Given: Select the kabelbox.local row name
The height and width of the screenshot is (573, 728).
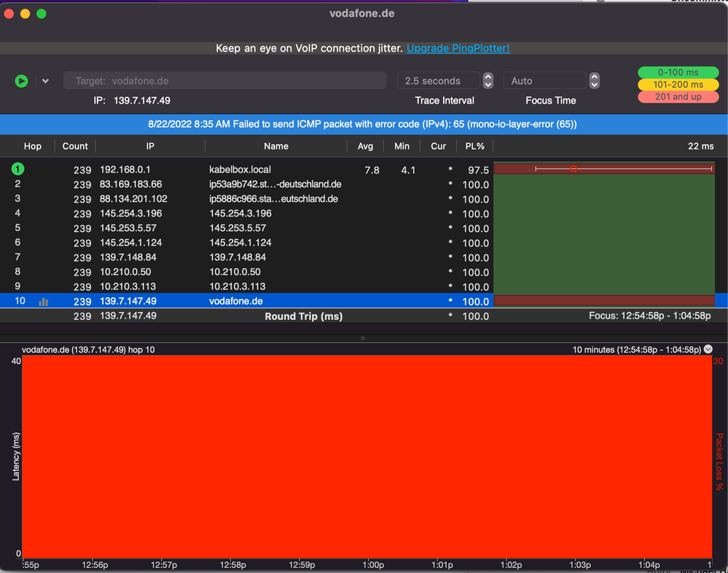Looking at the screenshot, I should click(240, 170).
